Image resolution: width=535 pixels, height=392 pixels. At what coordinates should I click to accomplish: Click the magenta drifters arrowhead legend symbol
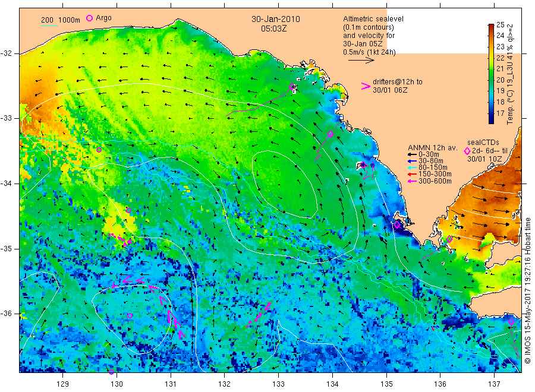coord(366,86)
